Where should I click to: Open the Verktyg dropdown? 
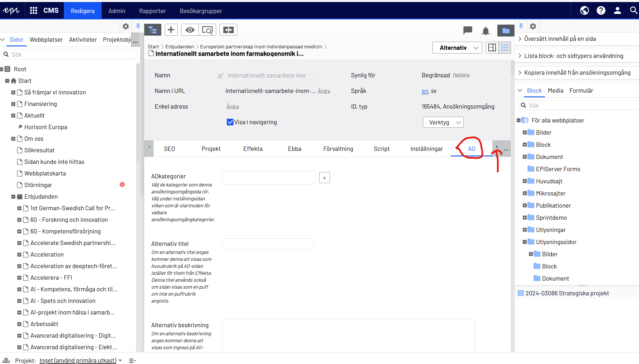[443, 122]
